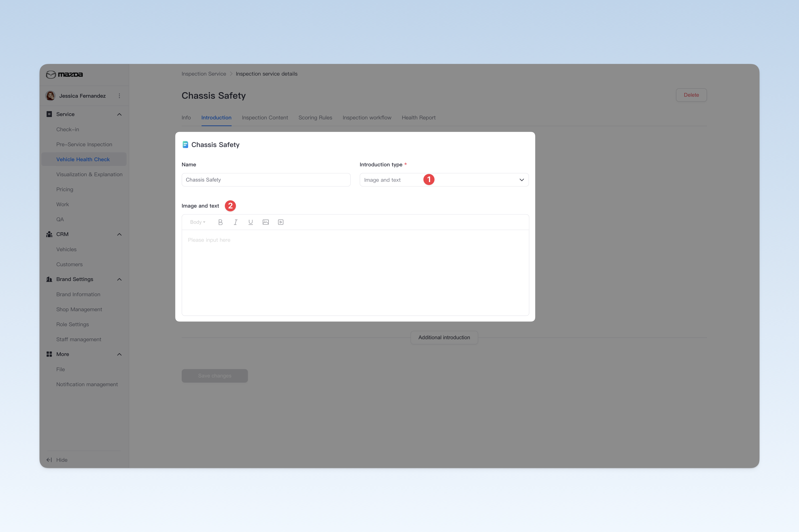Click the Chassis Safety document icon
The image size is (799, 532).
(x=185, y=145)
